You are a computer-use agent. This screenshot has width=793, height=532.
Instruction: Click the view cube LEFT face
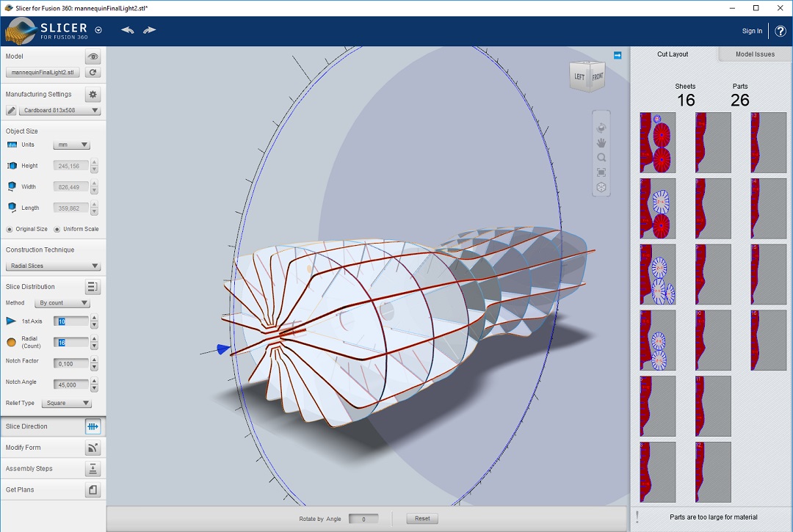579,77
